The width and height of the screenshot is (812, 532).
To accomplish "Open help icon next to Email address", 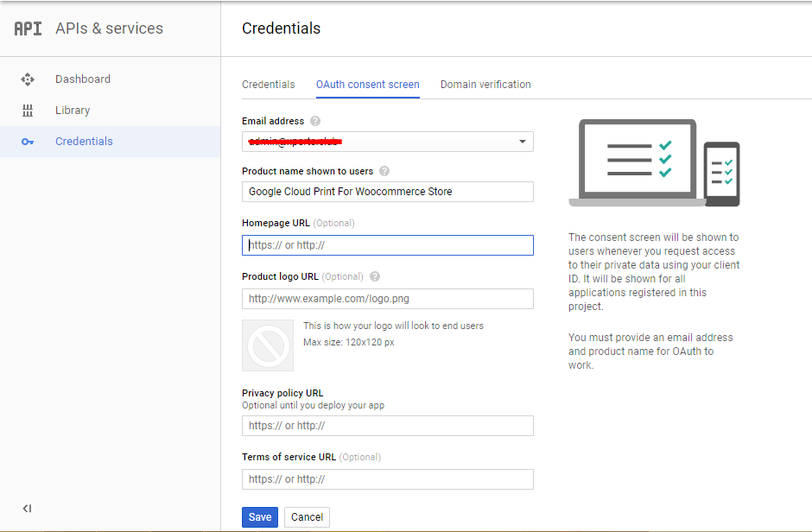I will pyautogui.click(x=314, y=121).
